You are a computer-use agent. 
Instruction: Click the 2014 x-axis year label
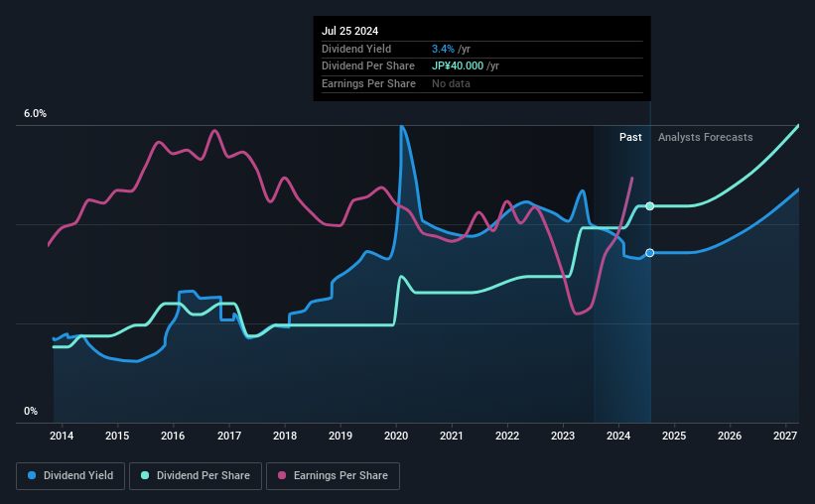tap(62, 436)
